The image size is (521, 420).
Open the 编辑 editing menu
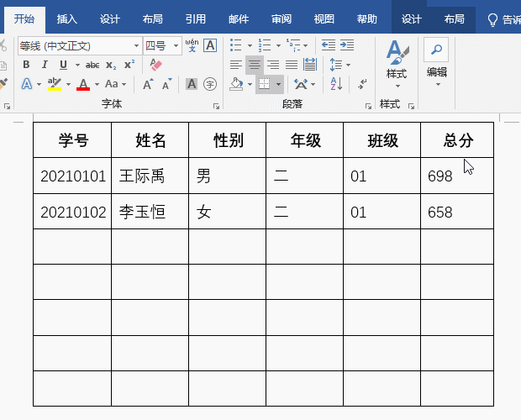[x=437, y=63]
